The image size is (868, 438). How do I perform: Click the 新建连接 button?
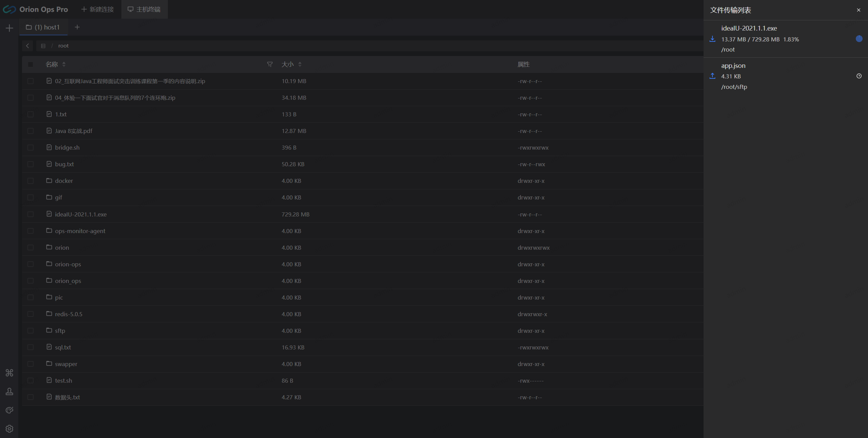pos(98,9)
